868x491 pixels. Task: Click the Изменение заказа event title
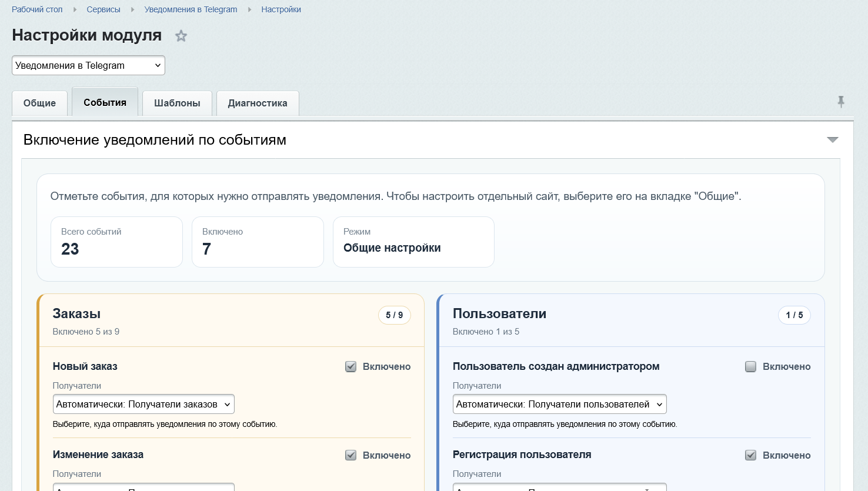98,455
